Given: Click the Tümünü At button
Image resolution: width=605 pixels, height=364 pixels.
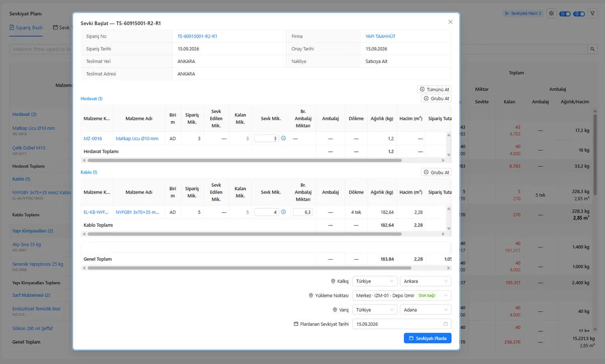Looking at the screenshot, I should pyautogui.click(x=434, y=89).
